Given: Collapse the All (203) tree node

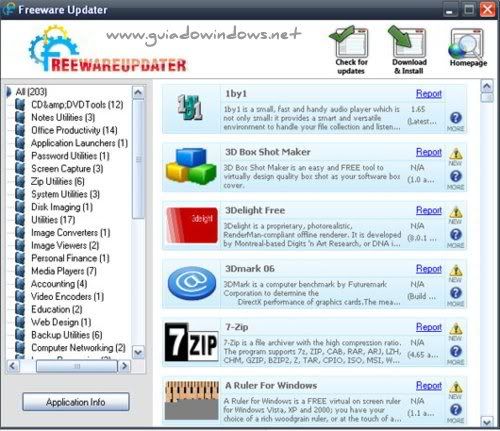Looking at the screenshot, I should coord(8,92).
